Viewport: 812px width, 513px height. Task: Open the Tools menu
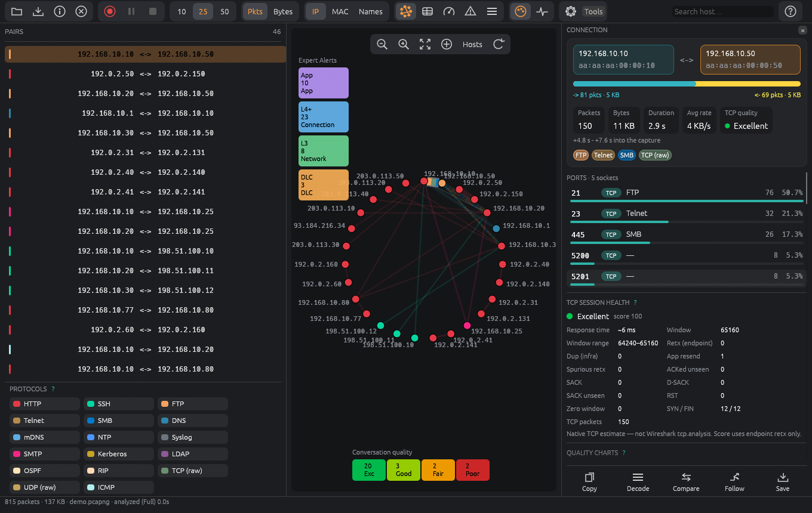(x=593, y=11)
